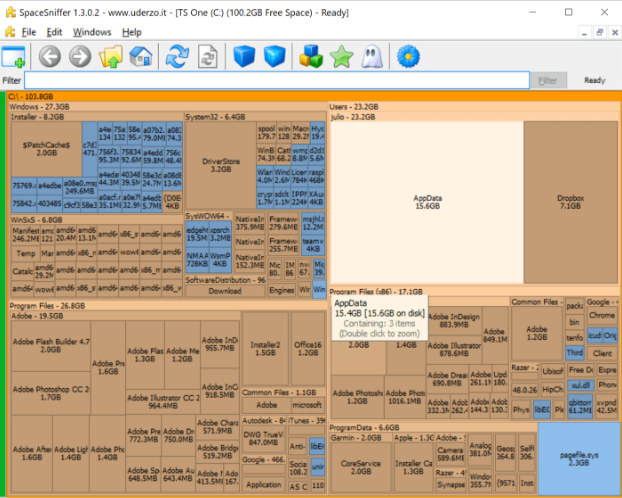The image size is (622, 498).
Task: Go back with the left arrow icon
Action: point(51,57)
